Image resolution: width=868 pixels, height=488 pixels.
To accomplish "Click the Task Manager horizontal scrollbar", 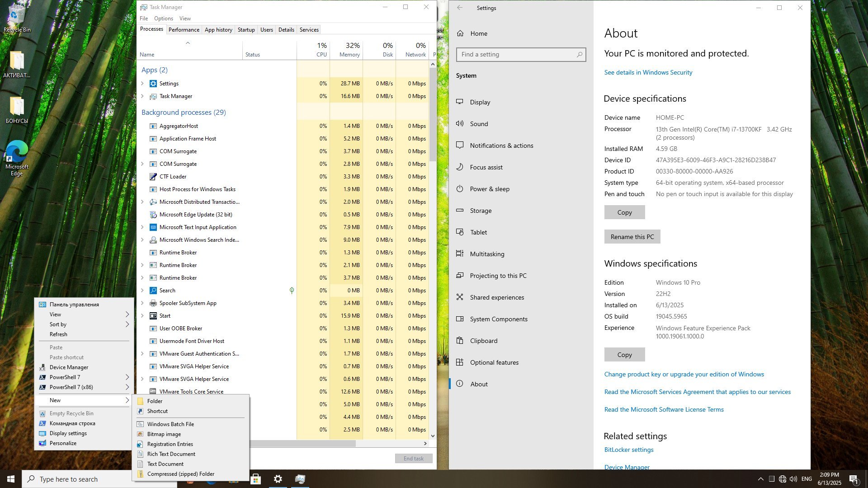I will click(x=302, y=444).
